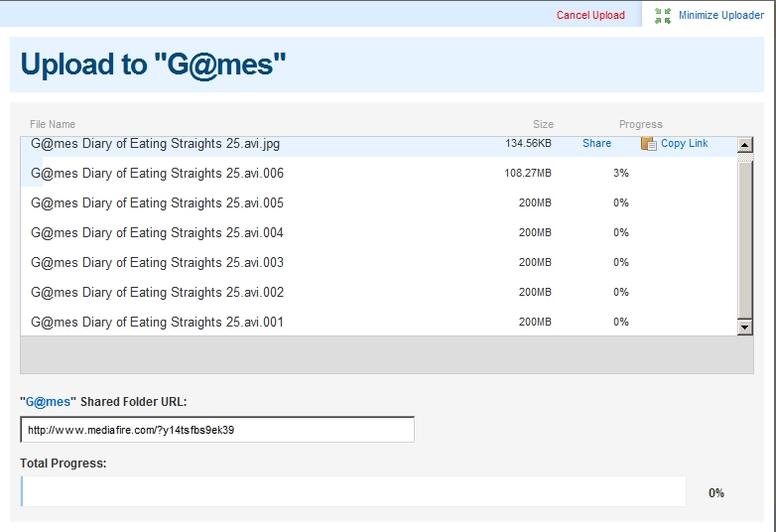Click the 134.56KB size value
Viewport: 776px width, 532px height.
click(x=528, y=144)
